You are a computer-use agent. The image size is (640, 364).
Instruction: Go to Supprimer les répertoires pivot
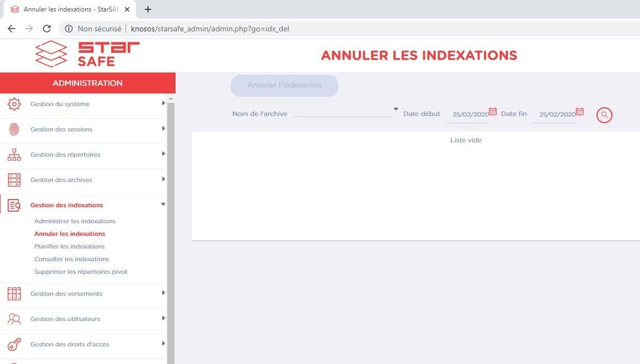[81, 272]
